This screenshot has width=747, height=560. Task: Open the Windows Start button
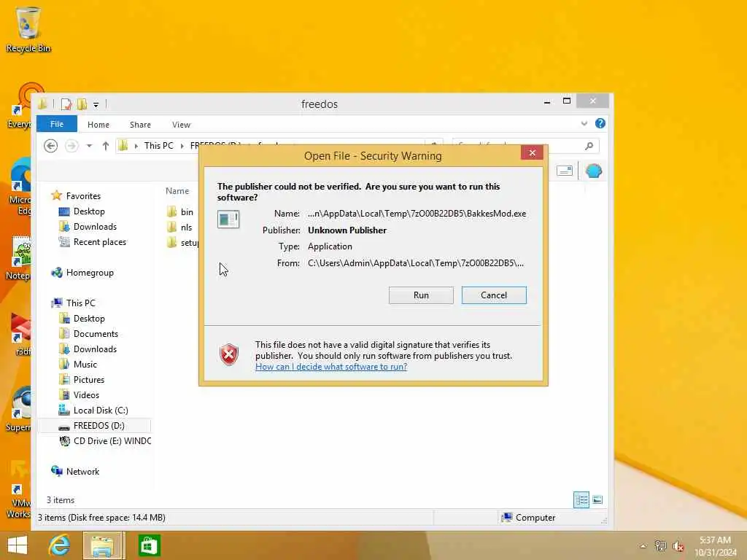[x=18, y=545]
